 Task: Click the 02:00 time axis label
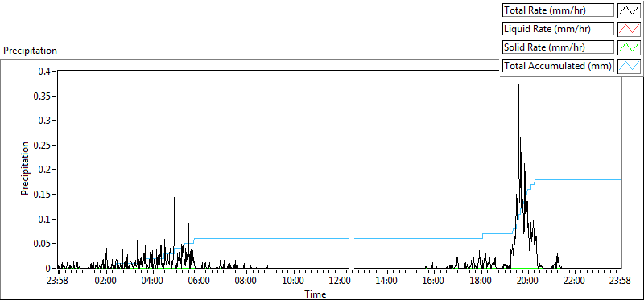click(105, 282)
